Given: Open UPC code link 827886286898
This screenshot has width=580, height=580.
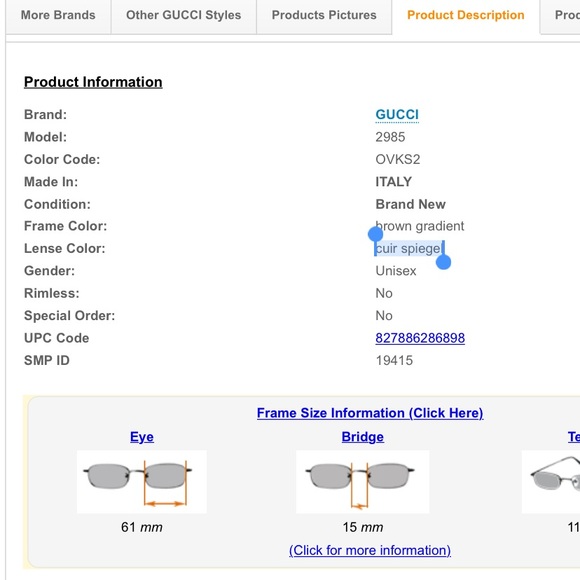Looking at the screenshot, I should click(420, 338).
